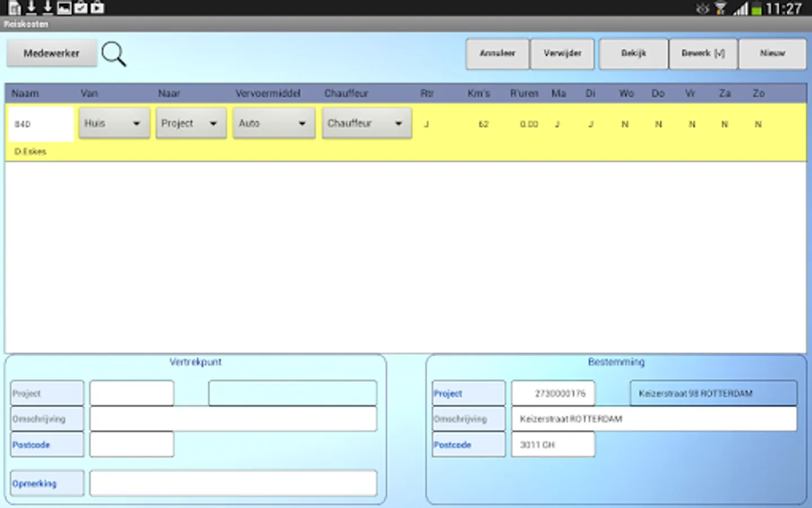Open the Van dropdown showing Huis

coord(114,123)
